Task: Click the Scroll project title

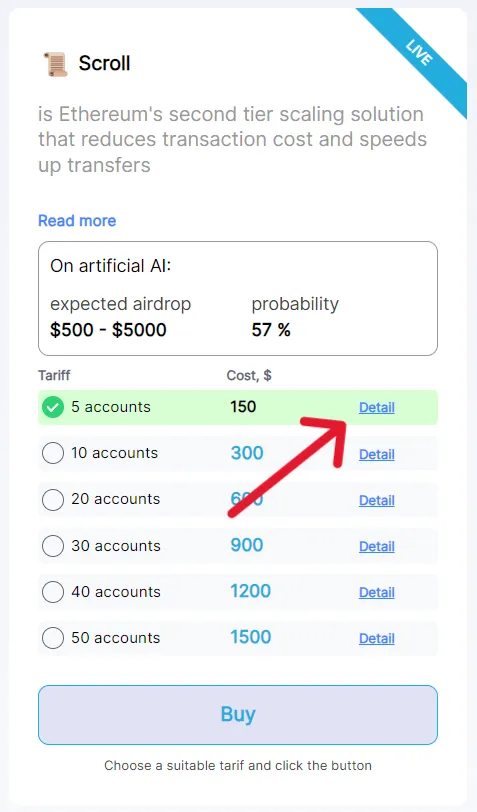Action: coord(104,63)
